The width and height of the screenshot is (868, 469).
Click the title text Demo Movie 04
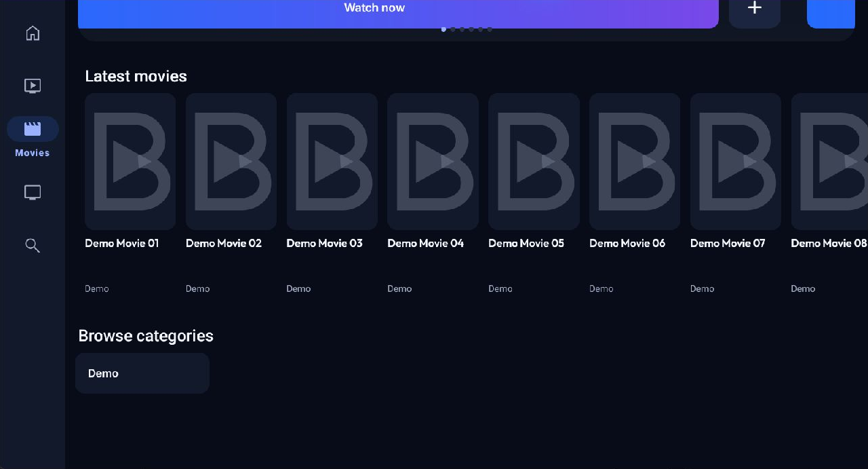coord(426,243)
